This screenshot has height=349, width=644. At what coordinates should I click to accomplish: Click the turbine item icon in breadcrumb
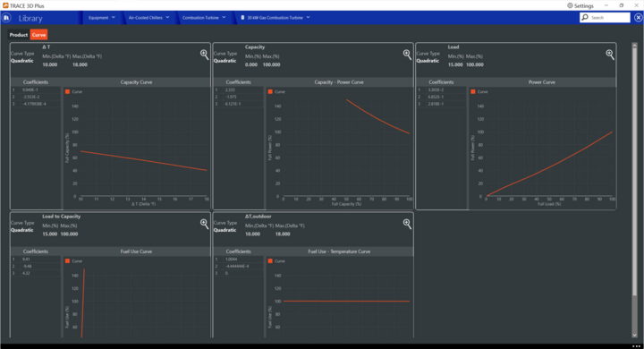click(242, 18)
